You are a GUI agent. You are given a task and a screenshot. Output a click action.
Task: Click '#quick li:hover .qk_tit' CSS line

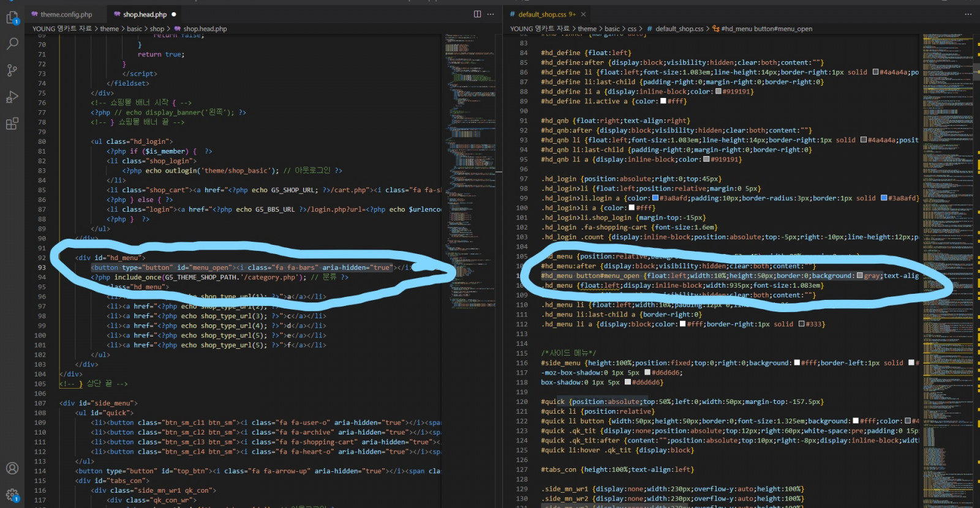(617, 450)
